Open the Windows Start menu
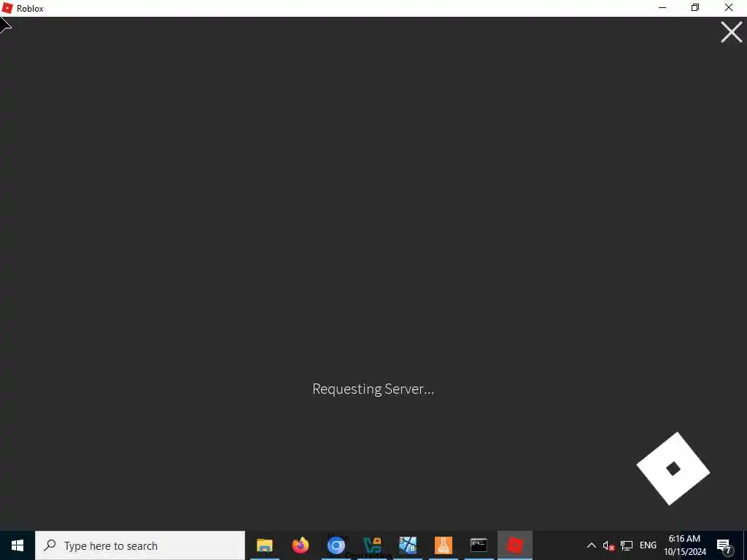The image size is (747, 560). click(18, 545)
